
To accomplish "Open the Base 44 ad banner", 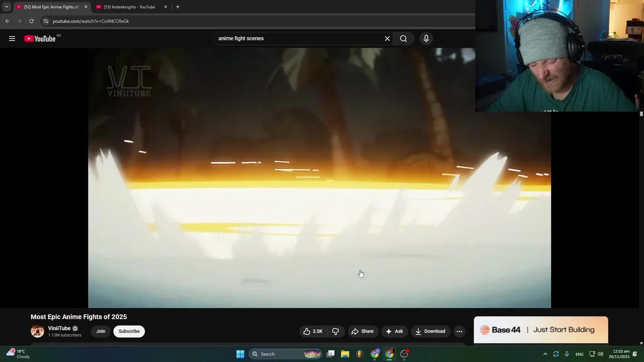I will click(541, 330).
